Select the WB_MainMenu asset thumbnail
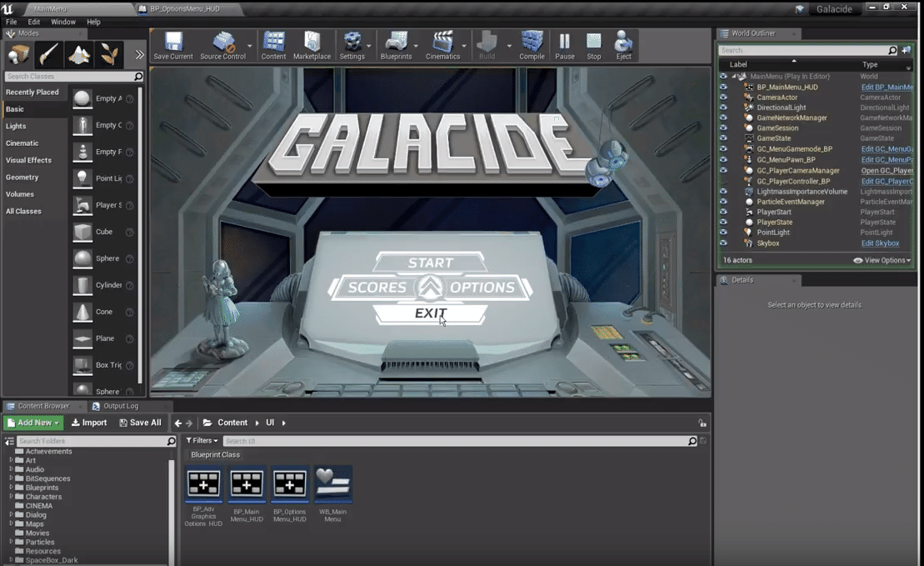The height and width of the screenshot is (566, 924). (x=333, y=484)
